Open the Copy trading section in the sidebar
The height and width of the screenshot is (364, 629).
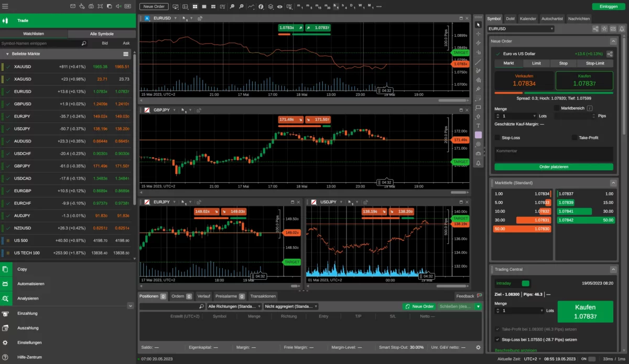pos(21,269)
